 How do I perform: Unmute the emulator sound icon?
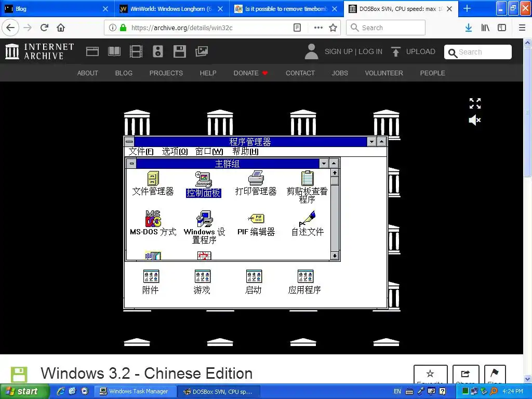[x=475, y=120]
